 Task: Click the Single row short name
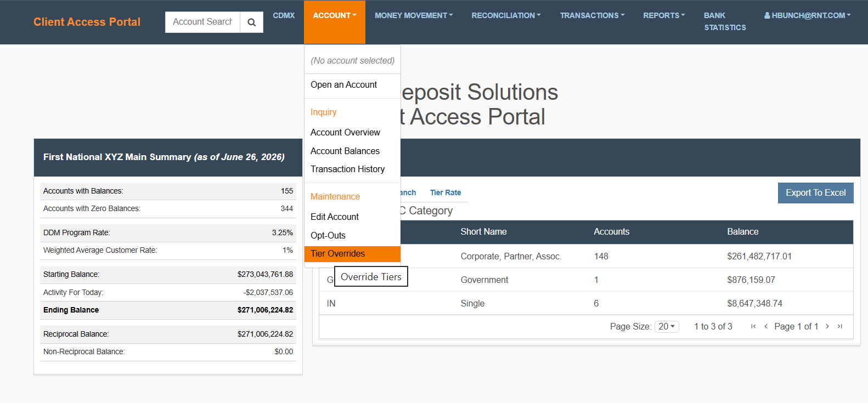(472, 304)
